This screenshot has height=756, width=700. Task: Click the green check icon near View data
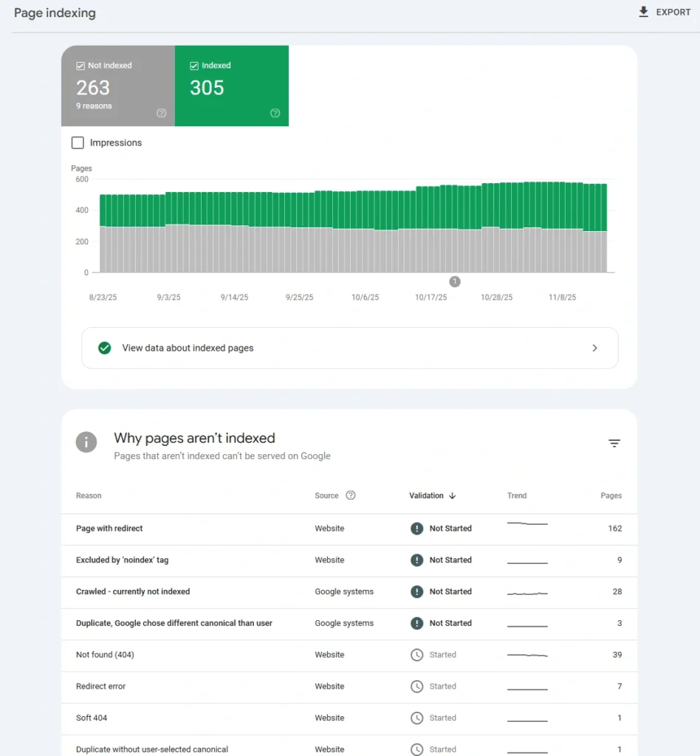pos(104,348)
